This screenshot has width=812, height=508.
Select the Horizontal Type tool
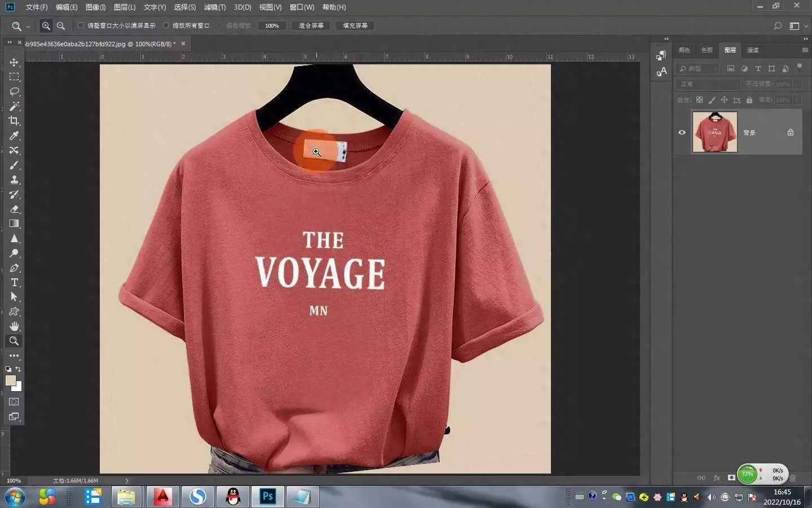pyautogui.click(x=14, y=282)
